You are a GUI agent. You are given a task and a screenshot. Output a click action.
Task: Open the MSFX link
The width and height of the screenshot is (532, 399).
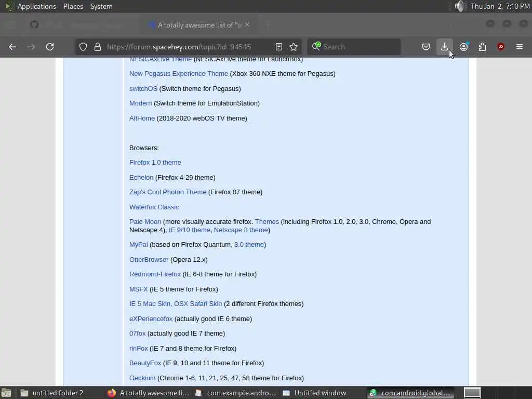point(138,289)
